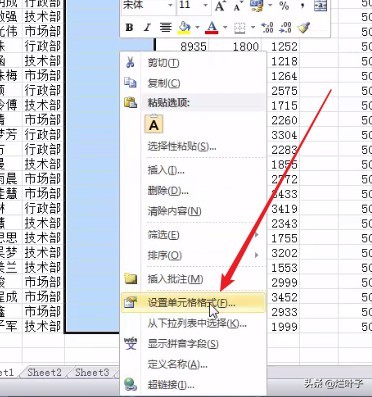Open 设置单元格格式(F)... dialog

pyautogui.click(x=193, y=303)
